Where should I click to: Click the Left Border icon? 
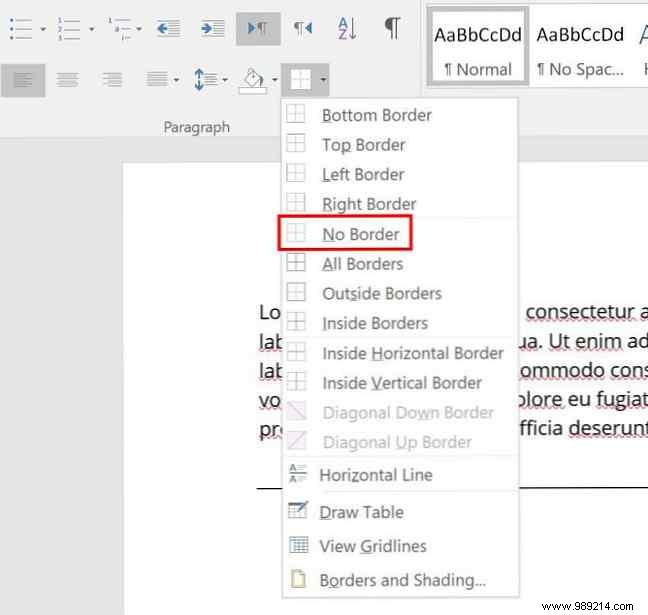295,173
